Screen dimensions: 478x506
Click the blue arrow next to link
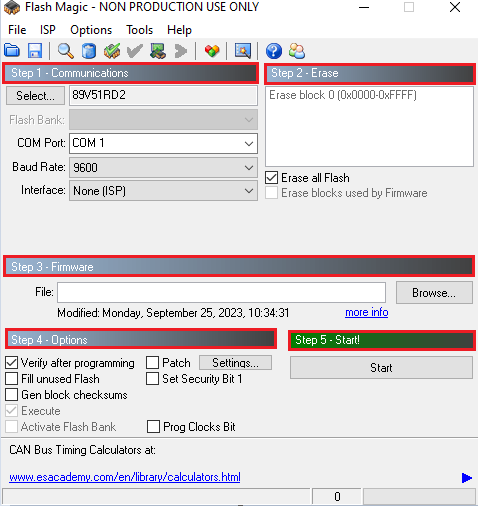[467, 478]
